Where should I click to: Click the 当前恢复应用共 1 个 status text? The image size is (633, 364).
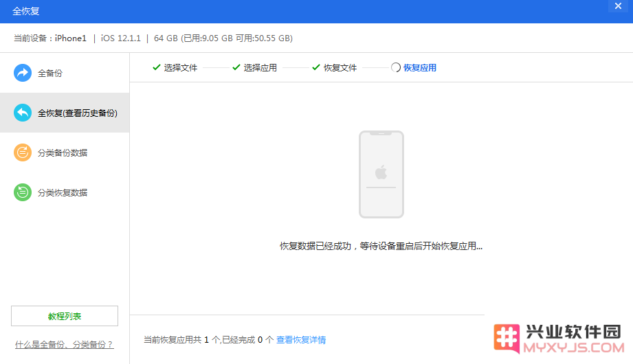pyautogui.click(x=209, y=340)
